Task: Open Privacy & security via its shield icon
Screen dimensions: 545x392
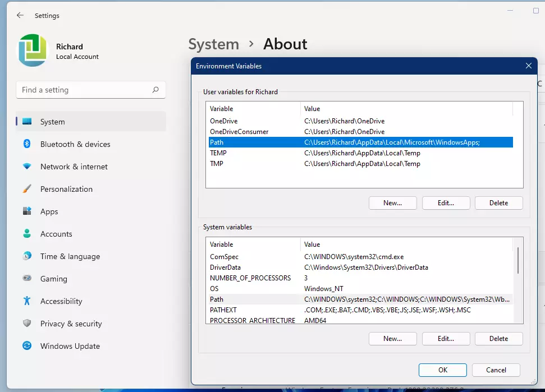Action: pyautogui.click(x=27, y=323)
